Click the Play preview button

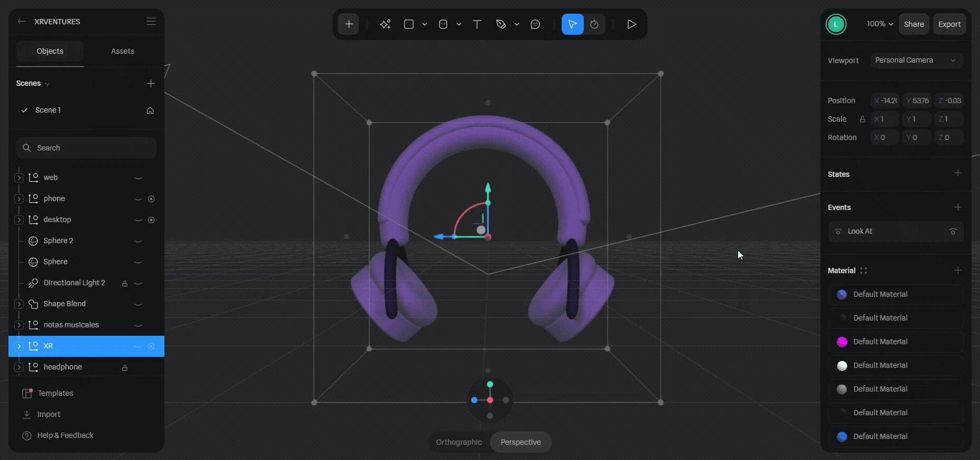coord(631,24)
